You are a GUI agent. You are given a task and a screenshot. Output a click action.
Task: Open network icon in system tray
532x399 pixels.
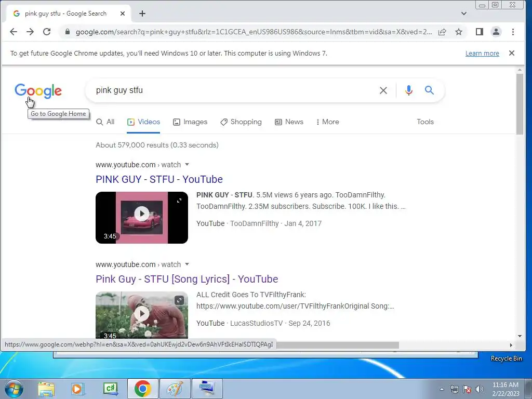(454, 389)
